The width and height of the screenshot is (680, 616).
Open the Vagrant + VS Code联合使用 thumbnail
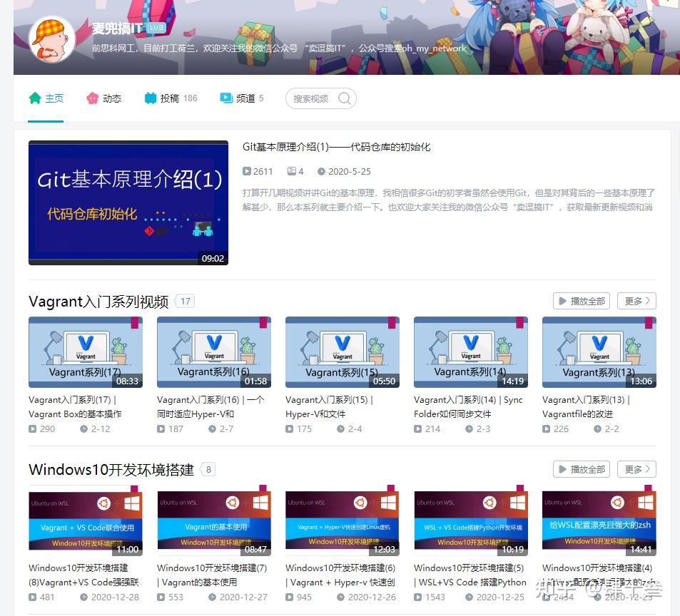(x=86, y=520)
